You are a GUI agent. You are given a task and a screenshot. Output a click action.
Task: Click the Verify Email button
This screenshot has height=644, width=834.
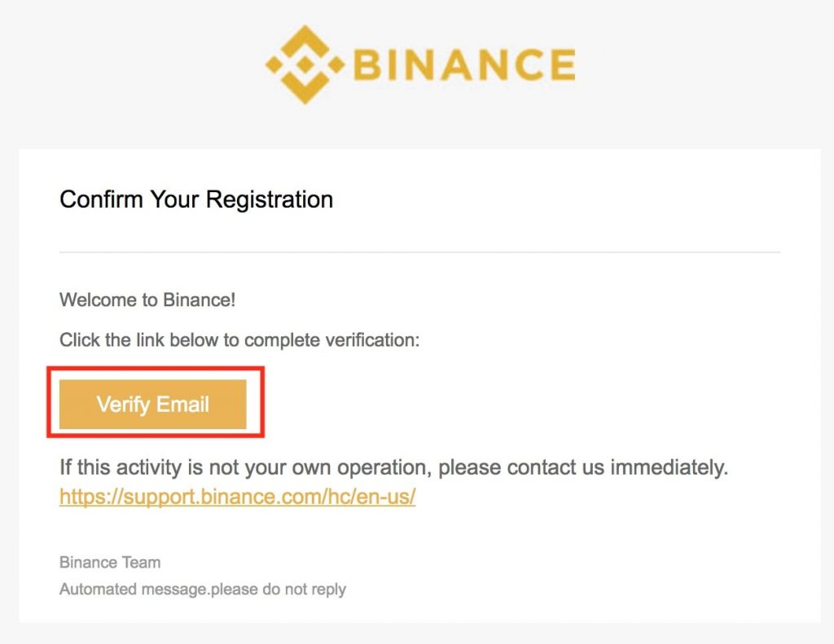152,404
